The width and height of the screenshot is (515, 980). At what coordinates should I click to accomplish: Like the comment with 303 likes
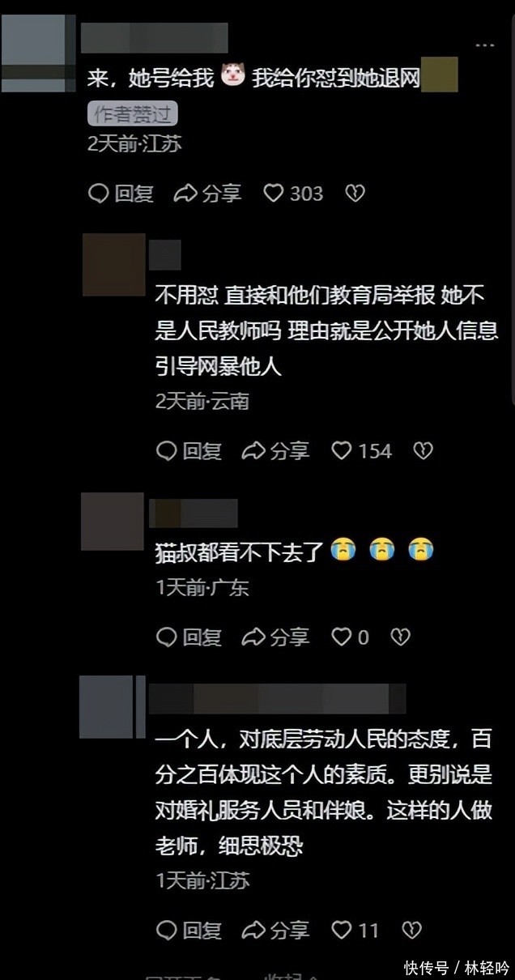point(293,194)
